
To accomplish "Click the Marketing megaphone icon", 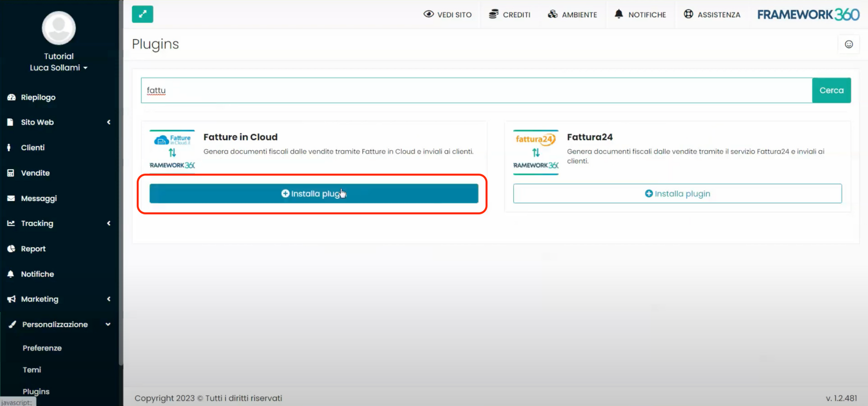I will tap(11, 299).
